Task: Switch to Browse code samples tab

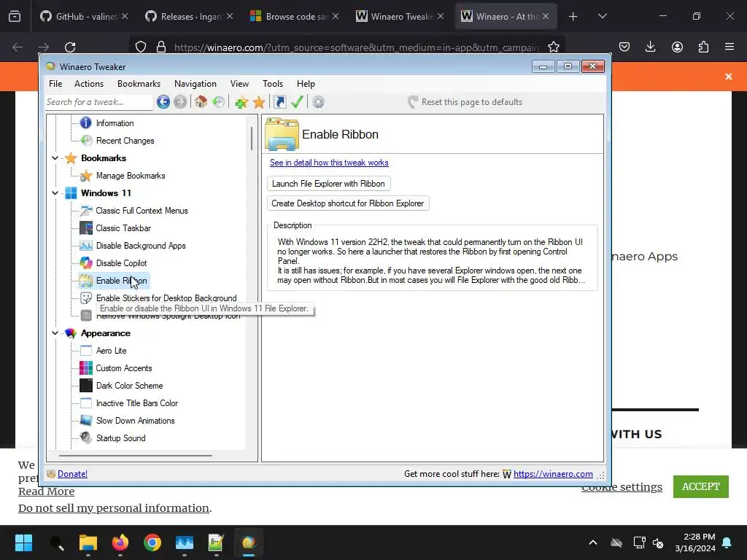Action: point(295,17)
